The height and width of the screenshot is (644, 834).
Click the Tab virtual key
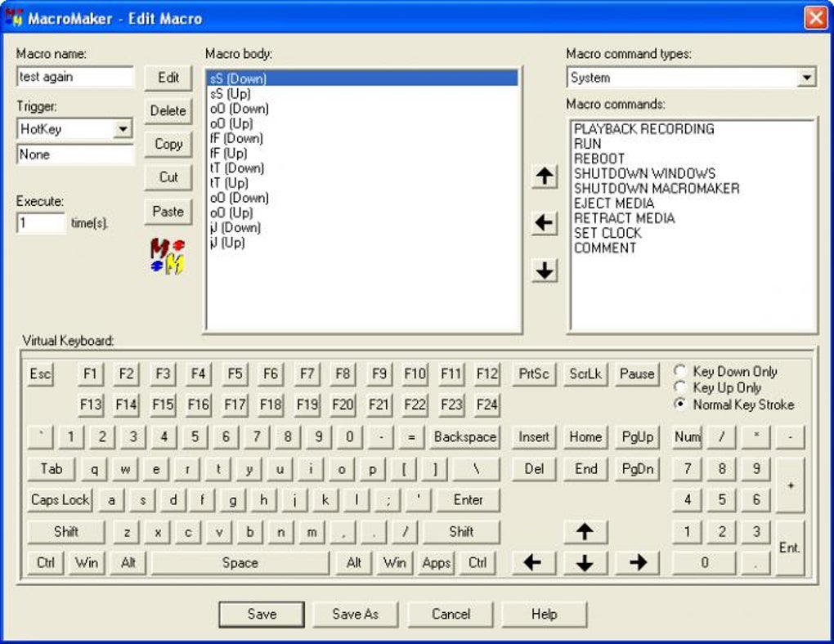[51, 469]
